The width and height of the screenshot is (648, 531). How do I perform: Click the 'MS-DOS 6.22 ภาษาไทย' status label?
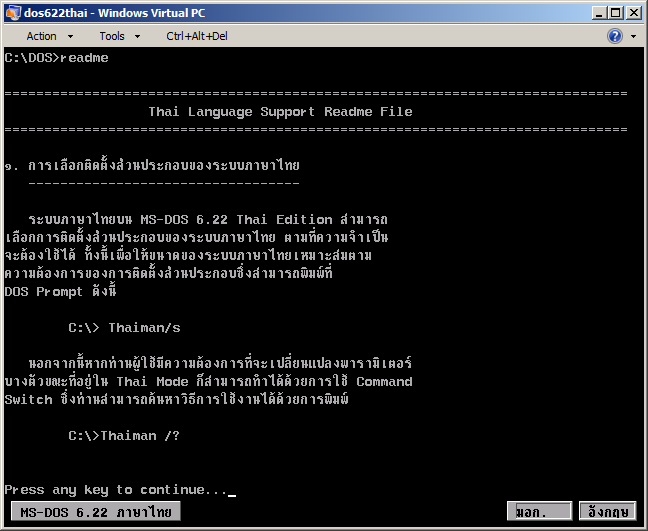96,512
